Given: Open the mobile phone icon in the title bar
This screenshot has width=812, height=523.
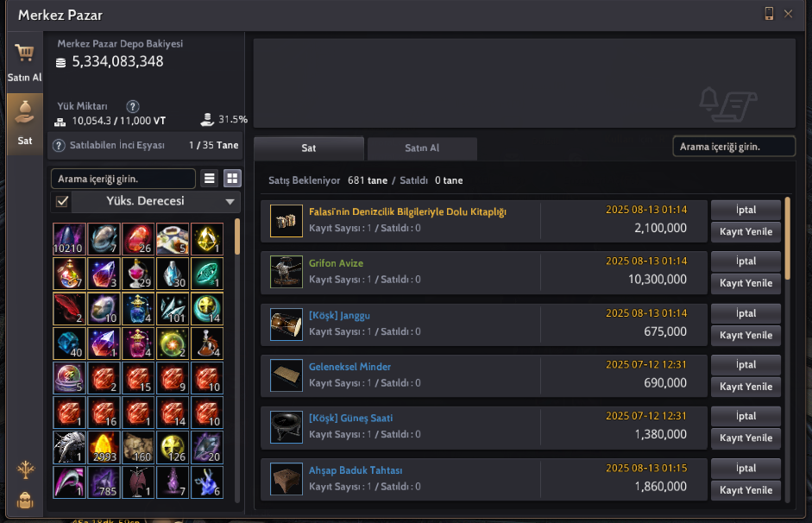Looking at the screenshot, I should coord(769,14).
